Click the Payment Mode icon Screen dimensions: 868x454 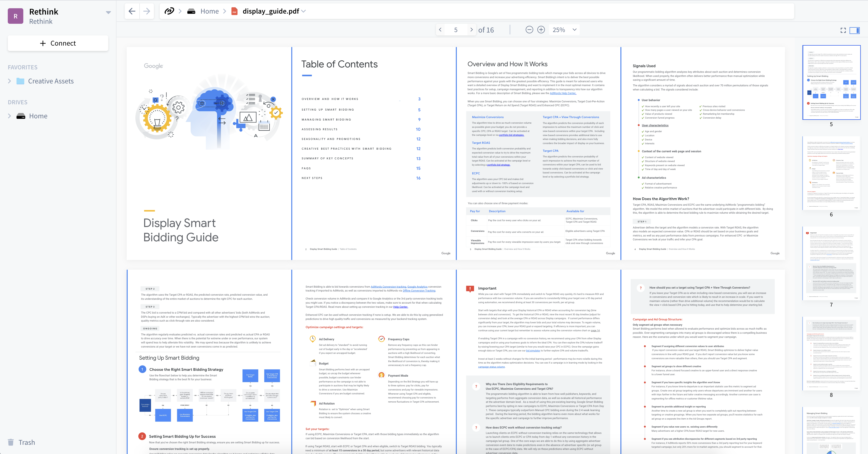pyautogui.click(x=381, y=375)
